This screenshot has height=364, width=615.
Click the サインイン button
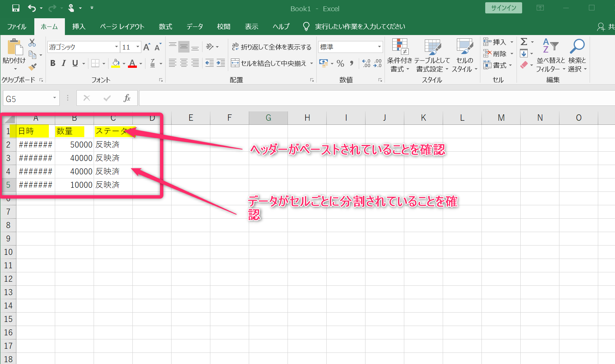point(503,8)
